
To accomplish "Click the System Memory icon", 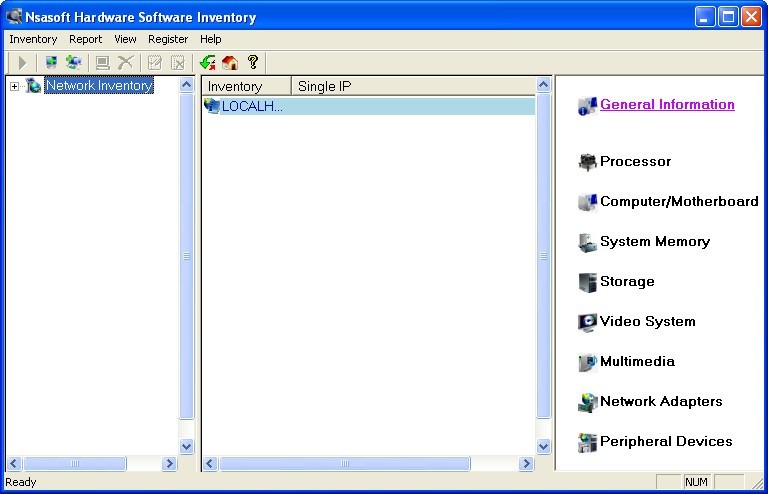I will (x=587, y=242).
